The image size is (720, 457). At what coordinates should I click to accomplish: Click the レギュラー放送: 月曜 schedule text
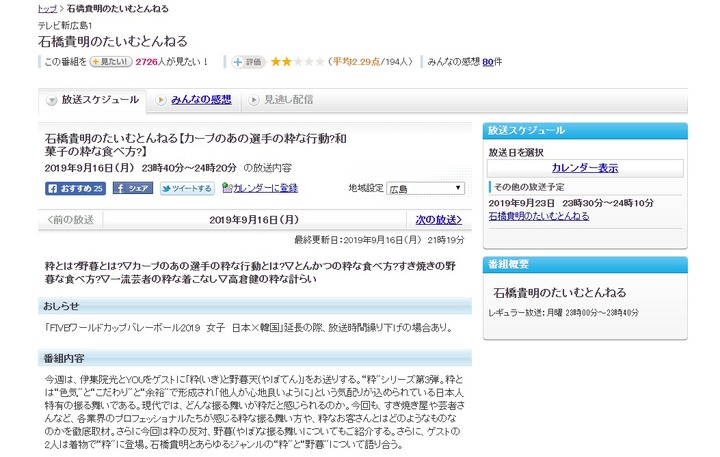563,313
